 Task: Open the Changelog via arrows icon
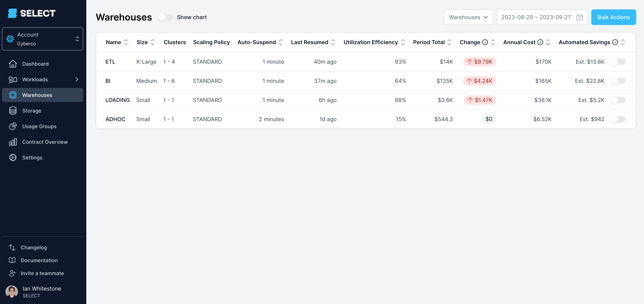click(x=13, y=247)
